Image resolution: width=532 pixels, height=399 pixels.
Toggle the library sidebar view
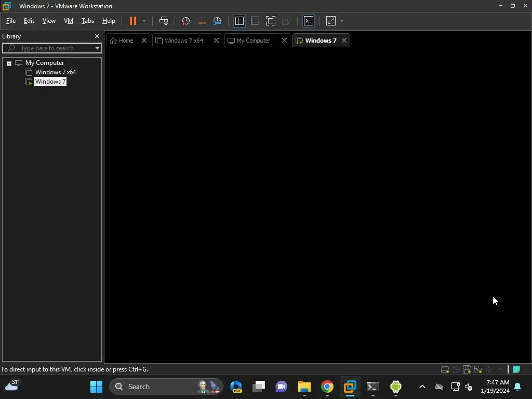(239, 21)
